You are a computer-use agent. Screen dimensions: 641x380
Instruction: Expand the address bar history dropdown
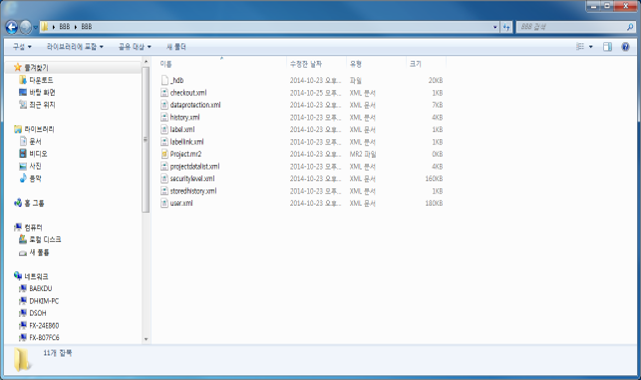pyautogui.click(x=495, y=27)
